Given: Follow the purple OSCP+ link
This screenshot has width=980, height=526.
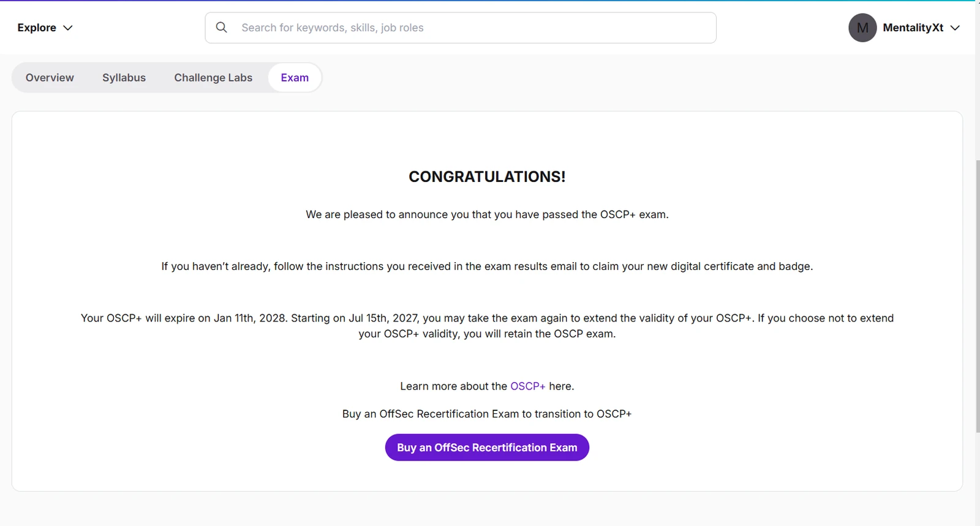Looking at the screenshot, I should (527, 386).
